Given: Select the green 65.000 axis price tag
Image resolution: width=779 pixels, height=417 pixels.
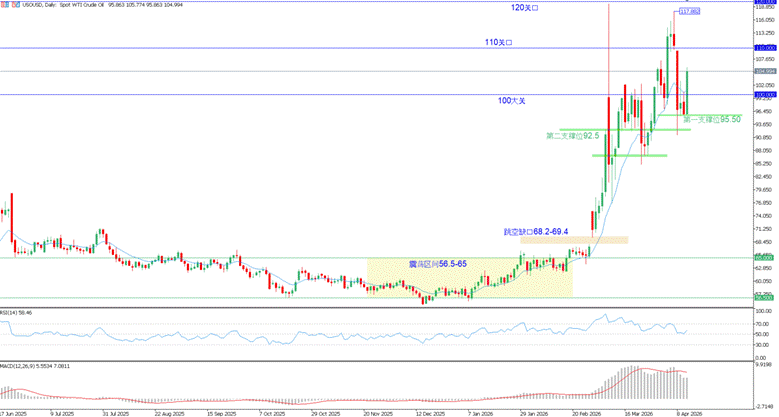Looking at the screenshot, I should click(x=765, y=258).
